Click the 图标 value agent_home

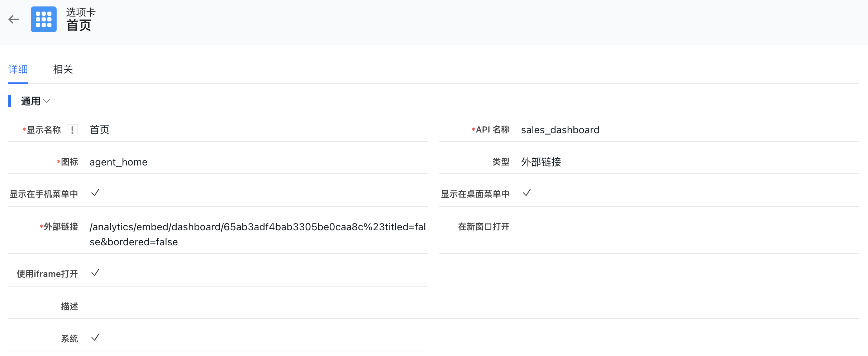pyautogui.click(x=118, y=162)
